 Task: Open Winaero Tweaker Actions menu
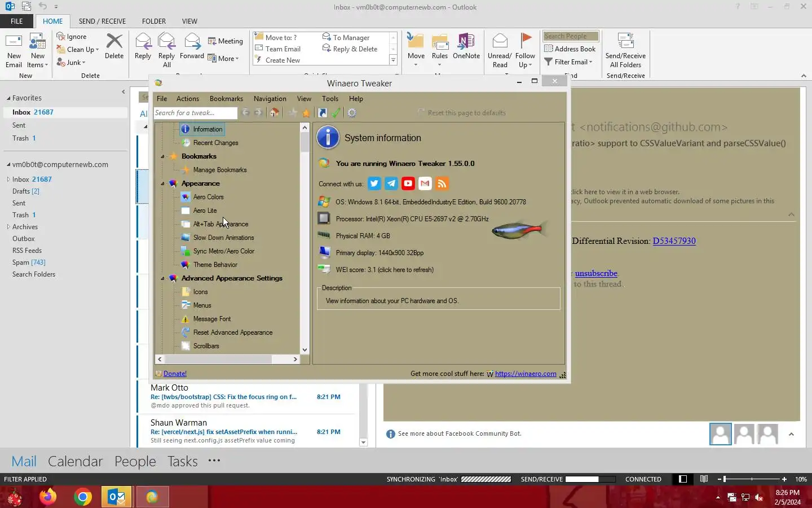pos(188,99)
